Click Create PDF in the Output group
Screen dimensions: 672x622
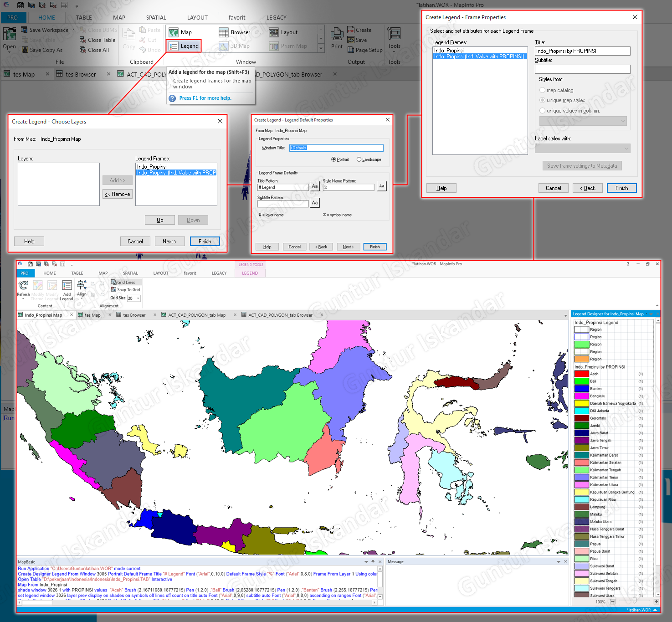pyautogui.click(x=359, y=30)
